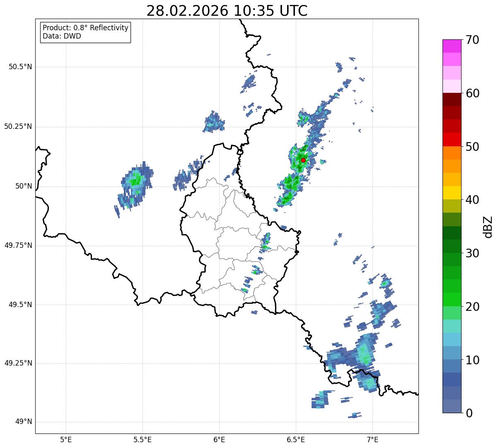498x448 pixels.
Task: Click the latitude label 49°N
Action: pos(24,422)
